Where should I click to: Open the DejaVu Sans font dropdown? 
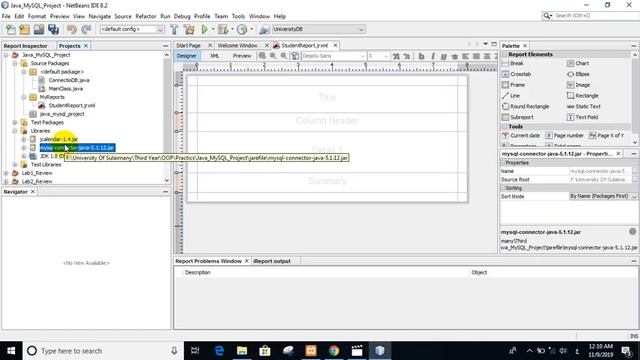pos(362,56)
